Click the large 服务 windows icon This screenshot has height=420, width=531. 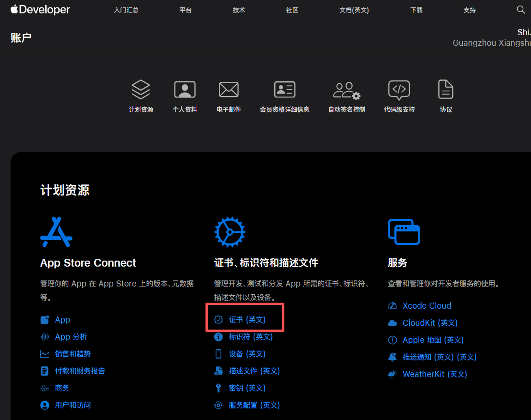[404, 232]
